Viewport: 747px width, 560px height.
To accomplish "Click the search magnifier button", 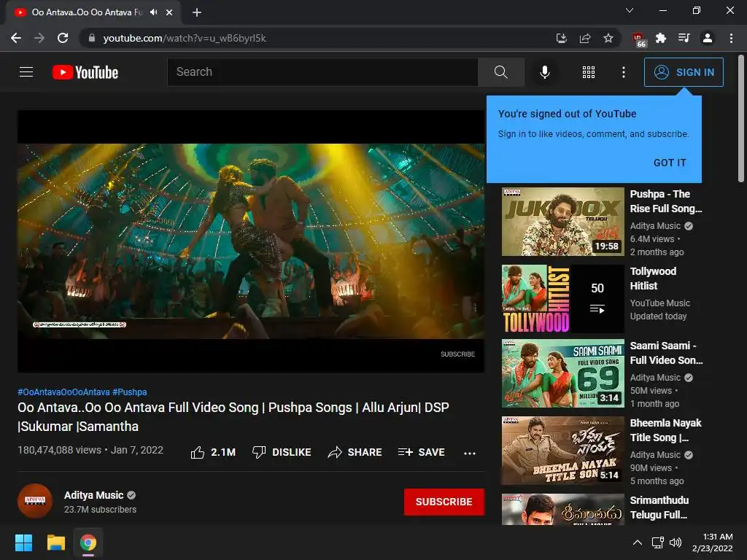I will point(500,72).
